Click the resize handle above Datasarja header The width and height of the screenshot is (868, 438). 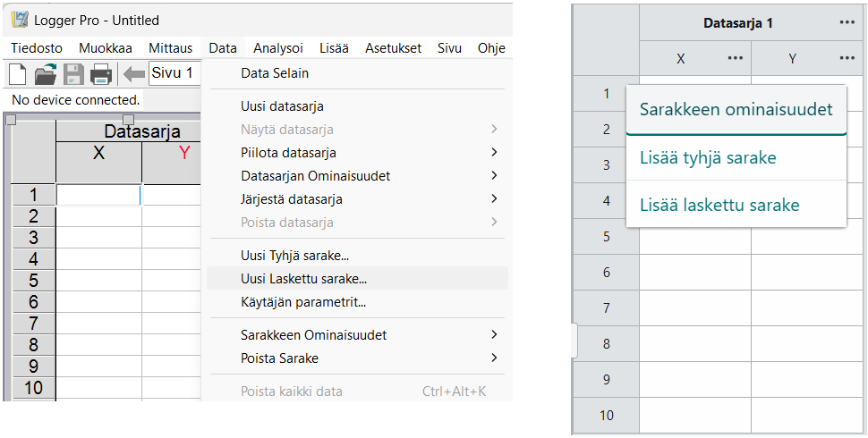pos(129,120)
